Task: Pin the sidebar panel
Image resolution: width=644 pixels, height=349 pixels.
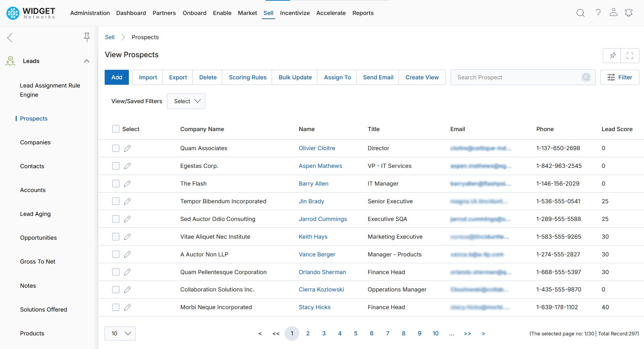Action: (x=87, y=37)
